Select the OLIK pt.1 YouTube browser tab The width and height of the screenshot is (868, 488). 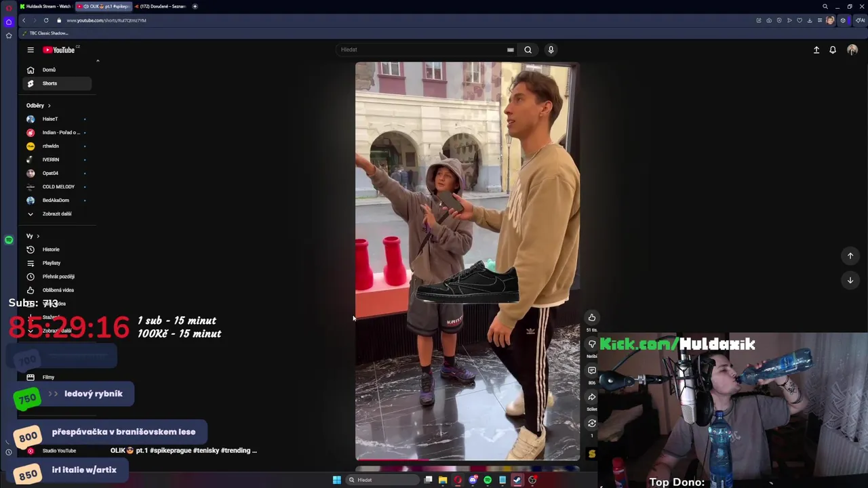pyautogui.click(x=103, y=6)
